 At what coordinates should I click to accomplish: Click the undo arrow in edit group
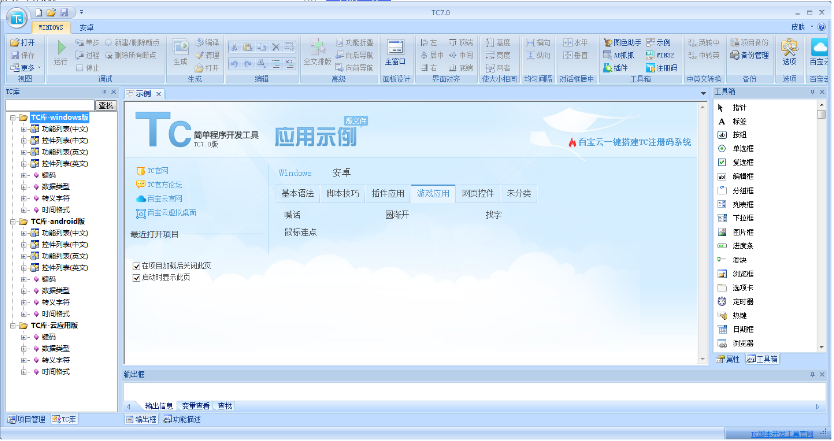(x=234, y=64)
